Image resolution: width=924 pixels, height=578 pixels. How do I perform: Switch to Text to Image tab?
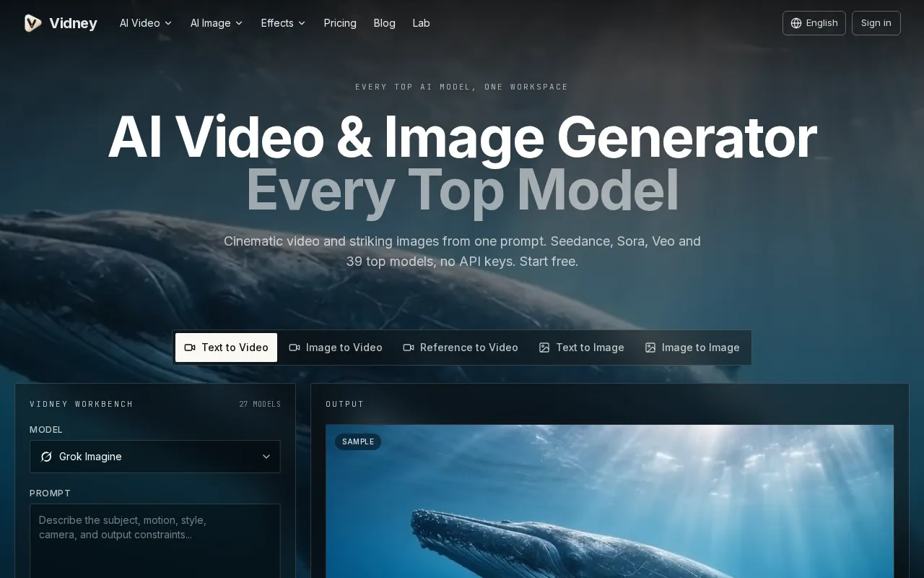tap(581, 348)
